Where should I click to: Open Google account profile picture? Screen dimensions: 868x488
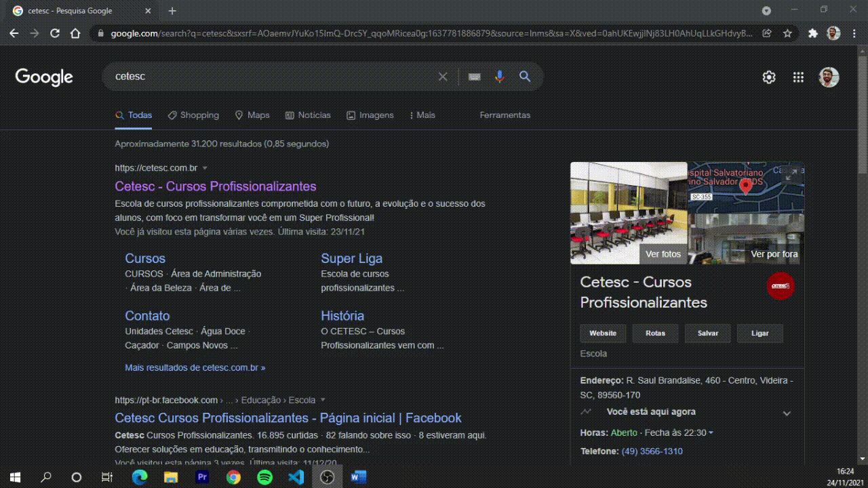[829, 77]
